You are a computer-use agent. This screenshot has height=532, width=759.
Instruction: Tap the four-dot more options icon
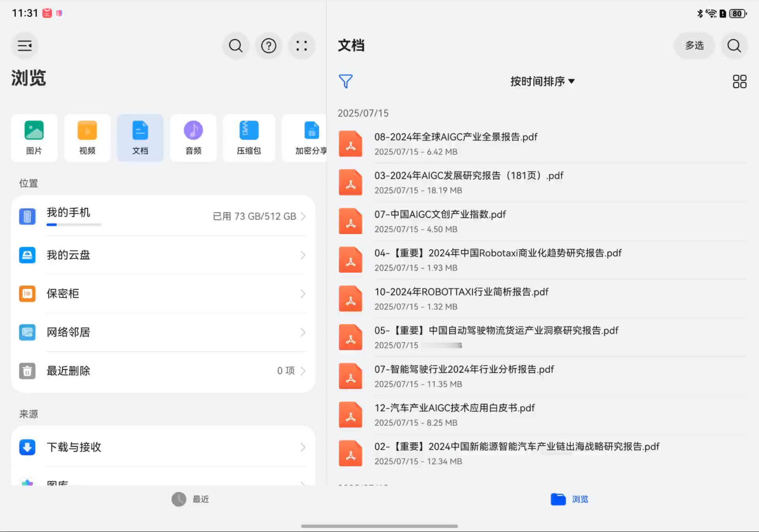click(302, 46)
